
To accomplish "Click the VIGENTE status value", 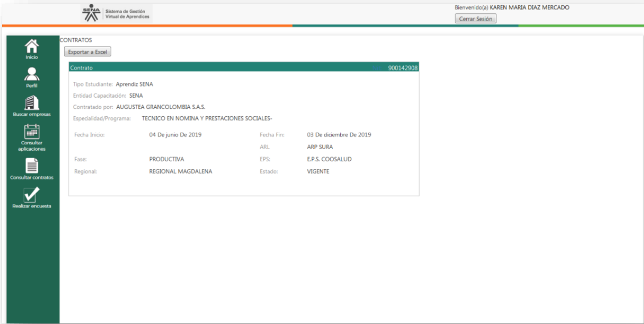I will tap(318, 171).
